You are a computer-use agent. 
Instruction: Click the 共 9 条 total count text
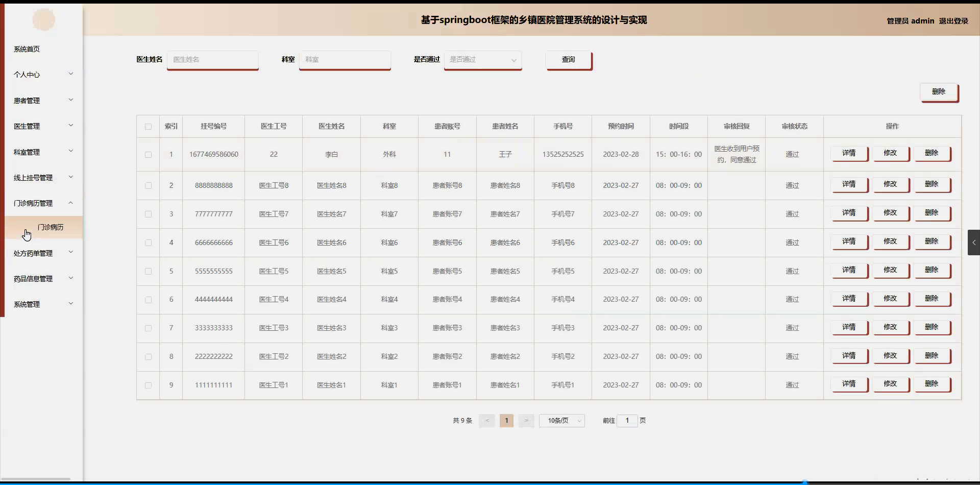(462, 421)
